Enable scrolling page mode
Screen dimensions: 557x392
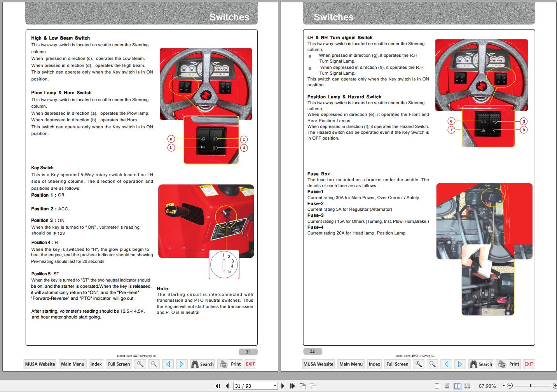[447, 386]
